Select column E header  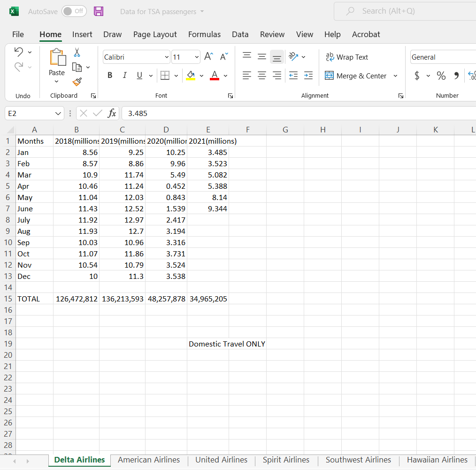(208, 130)
